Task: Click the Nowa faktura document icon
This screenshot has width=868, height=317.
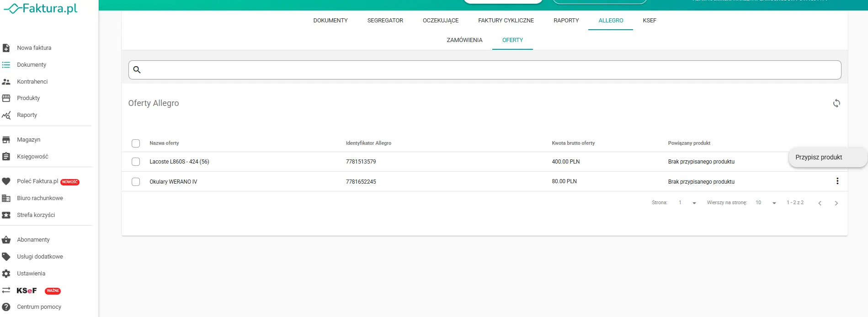Action: click(x=6, y=48)
